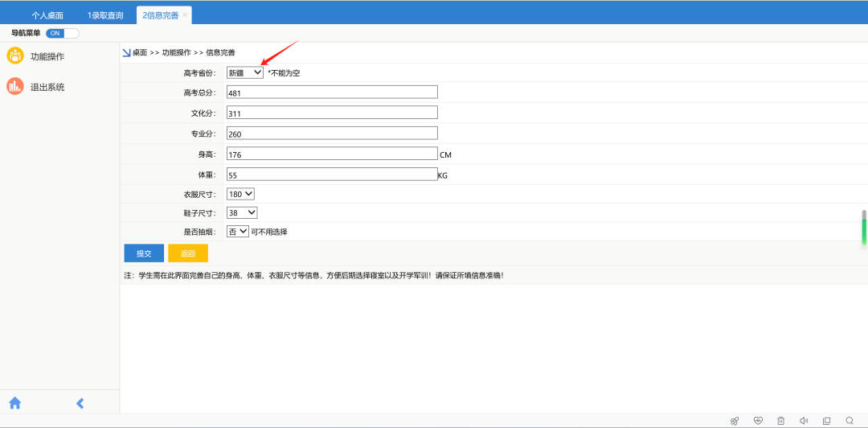Image resolution: width=868 pixels, height=428 pixels.
Task: Click the stacked windows icon
Action: coord(826,420)
